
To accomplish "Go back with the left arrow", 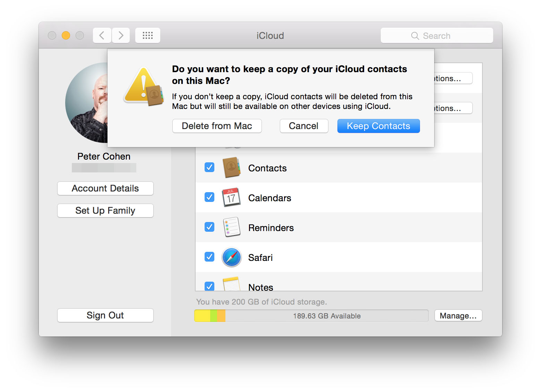I will tap(102, 35).
